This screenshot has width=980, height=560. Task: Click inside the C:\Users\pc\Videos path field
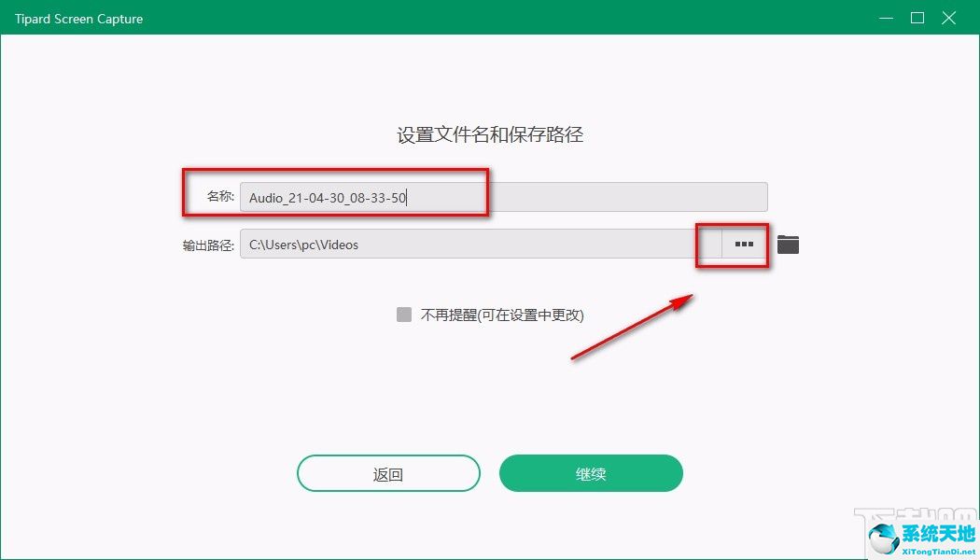(x=420, y=245)
